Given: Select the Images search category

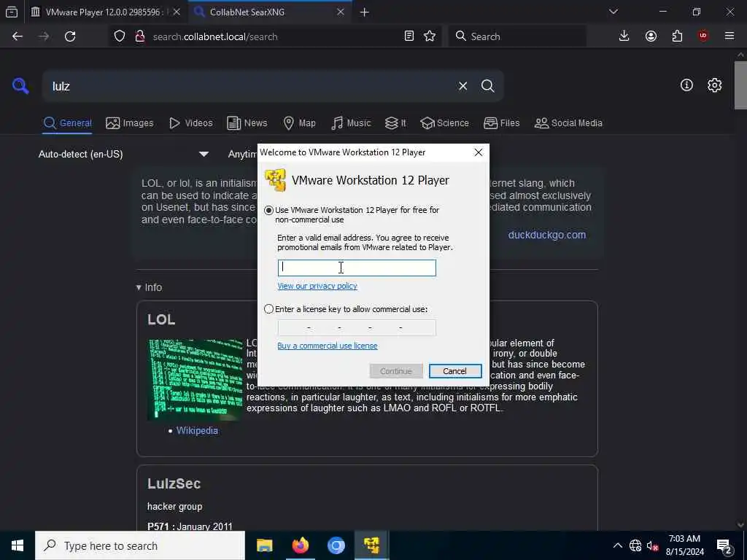Looking at the screenshot, I should pyautogui.click(x=130, y=122).
